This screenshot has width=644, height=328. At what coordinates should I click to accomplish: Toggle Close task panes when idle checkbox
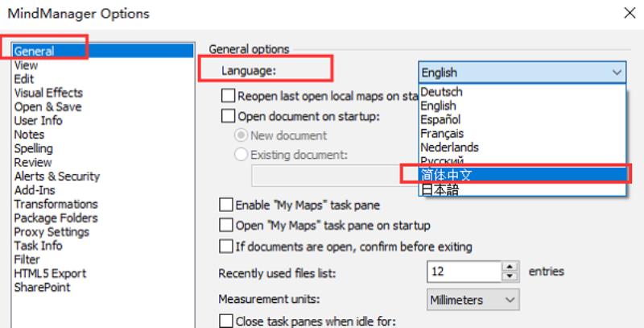pyautogui.click(x=226, y=321)
